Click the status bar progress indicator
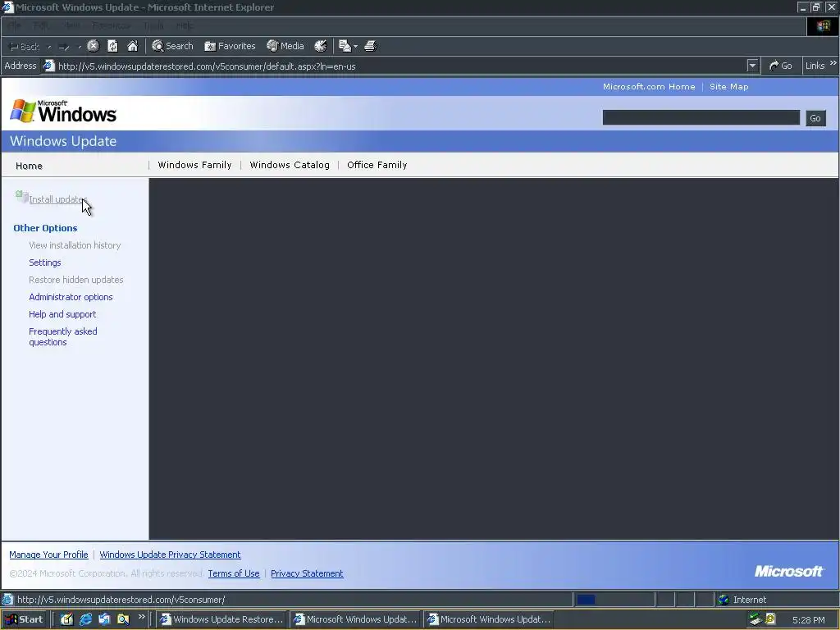Viewport: 840px width, 630px height. pyautogui.click(x=614, y=600)
